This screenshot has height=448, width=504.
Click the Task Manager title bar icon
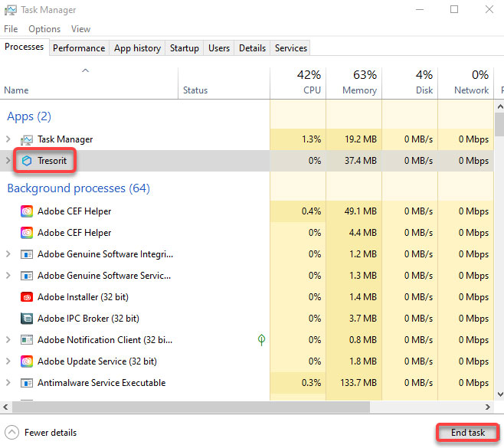point(10,10)
